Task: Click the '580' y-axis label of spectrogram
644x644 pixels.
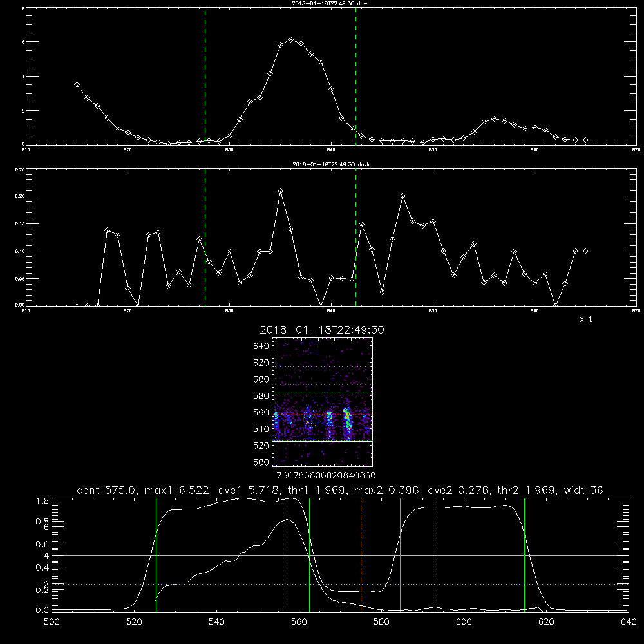Action: pyautogui.click(x=261, y=396)
